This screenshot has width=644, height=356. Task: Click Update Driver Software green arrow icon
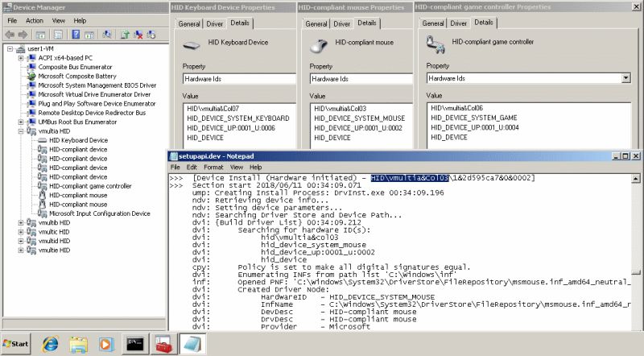(x=125, y=35)
